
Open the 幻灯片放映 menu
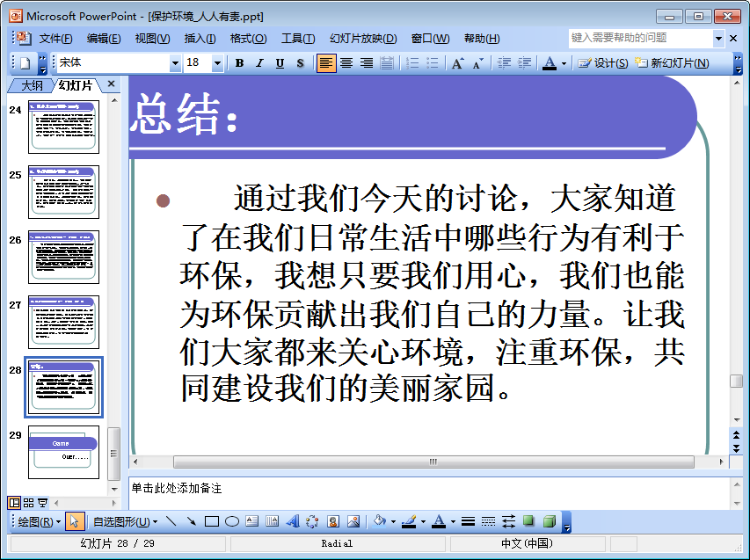coord(363,39)
